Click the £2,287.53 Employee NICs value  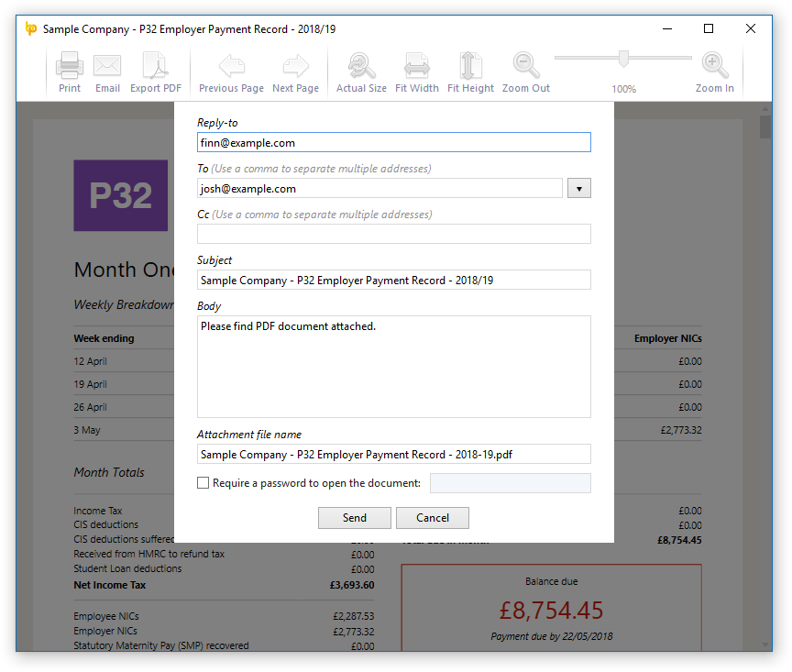[354, 616]
